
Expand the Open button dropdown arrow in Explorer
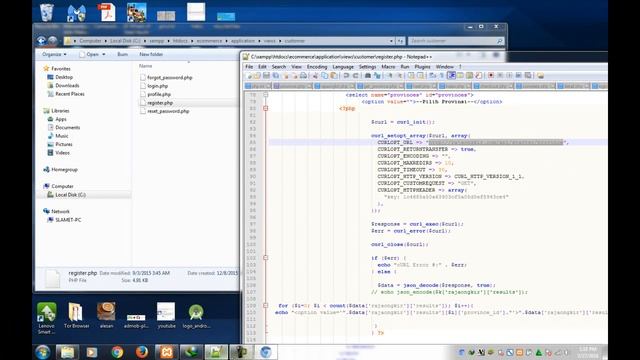pos(104,54)
